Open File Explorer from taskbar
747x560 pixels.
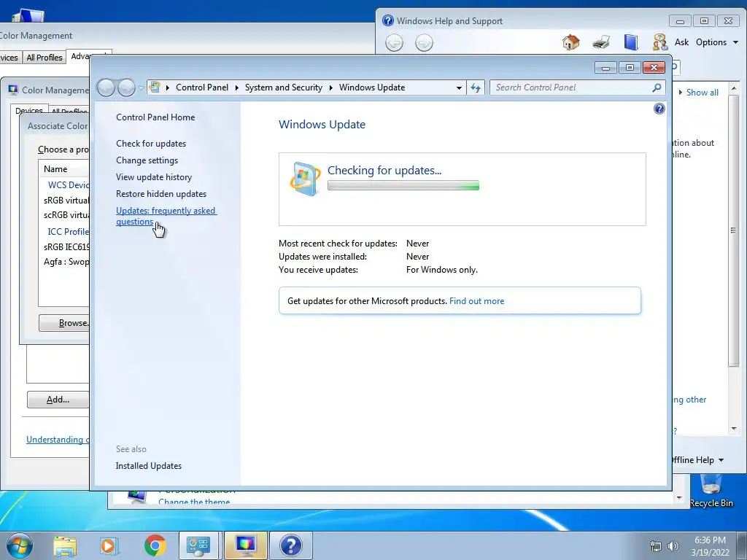[65, 545]
